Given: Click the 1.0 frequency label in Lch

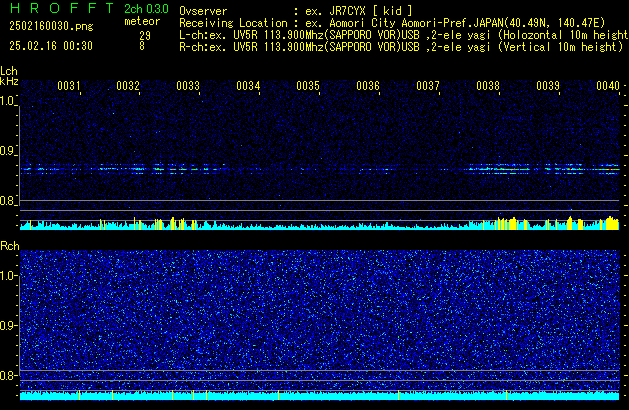Looking at the screenshot, I should (7, 101).
